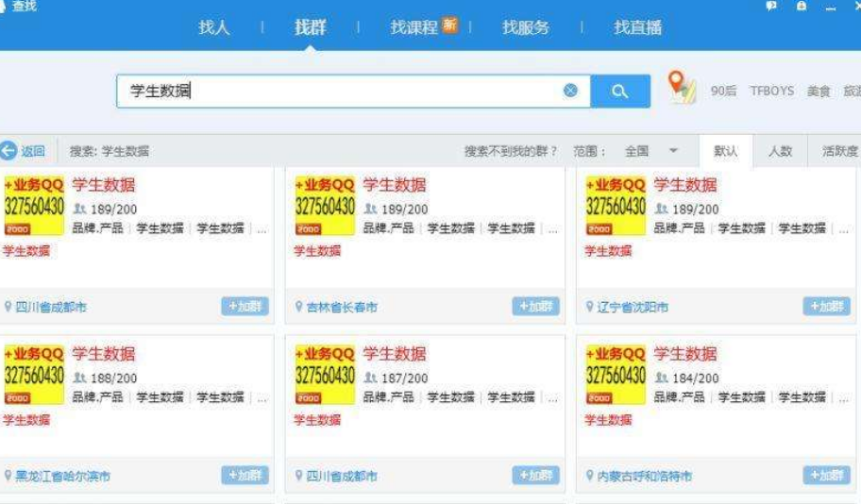861x504 pixels.
Task: Expand the 范围 全国 dropdown
Action: tap(651, 151)
